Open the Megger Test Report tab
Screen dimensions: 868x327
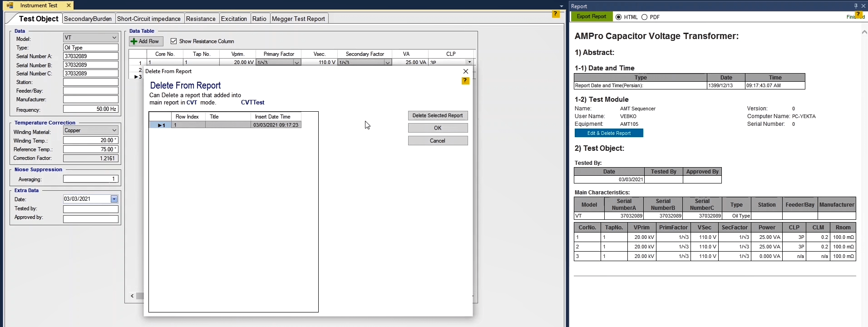tap(298, 19)
